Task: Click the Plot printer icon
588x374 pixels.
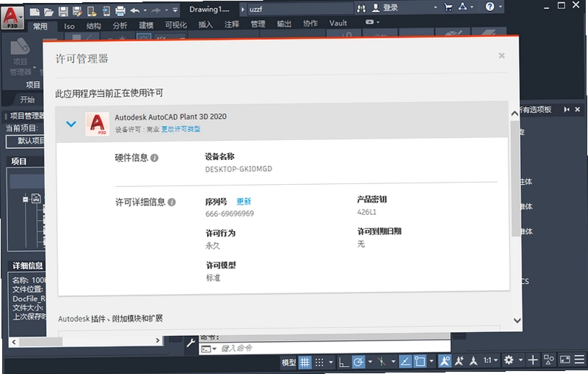Action: pyautogui.click(x=120, y=11)
